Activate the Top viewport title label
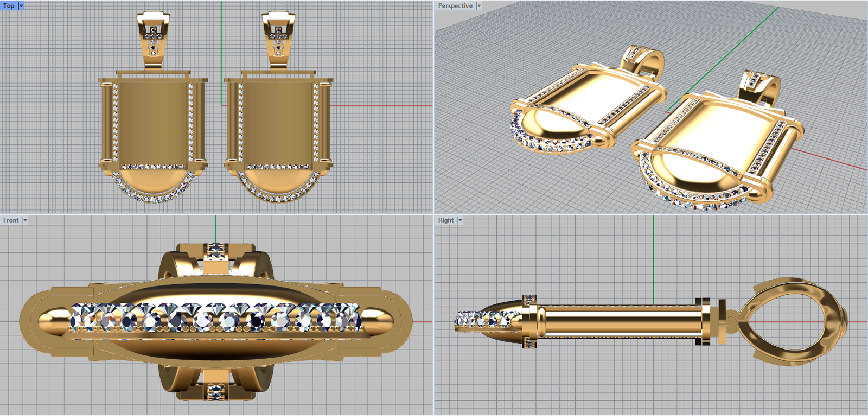 coord(9,6)
